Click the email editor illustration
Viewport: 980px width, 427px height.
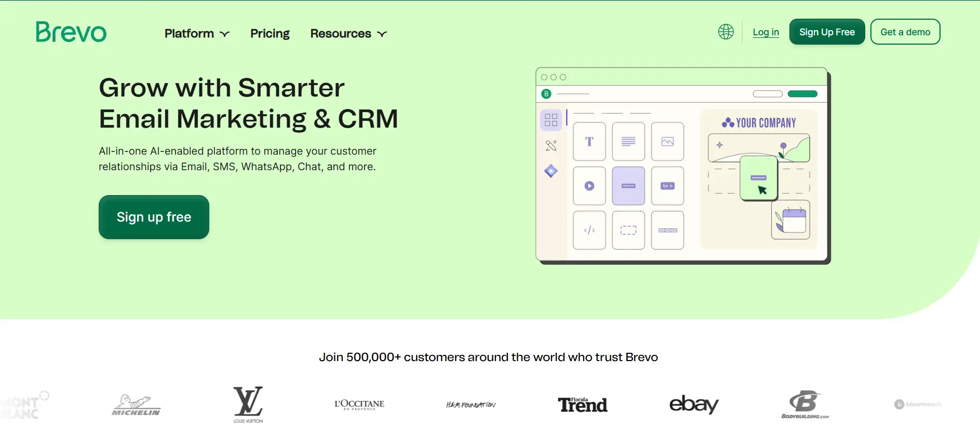[682, 166]
